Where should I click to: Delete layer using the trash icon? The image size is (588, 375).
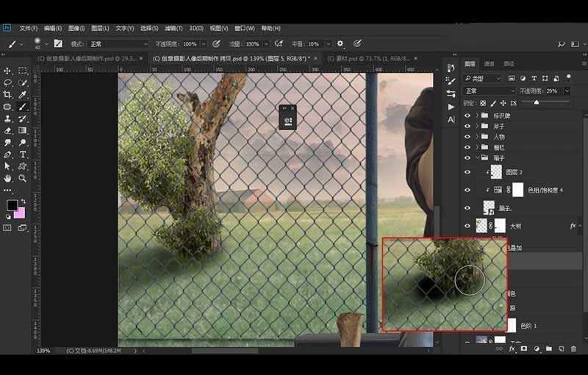pos(573,348)
